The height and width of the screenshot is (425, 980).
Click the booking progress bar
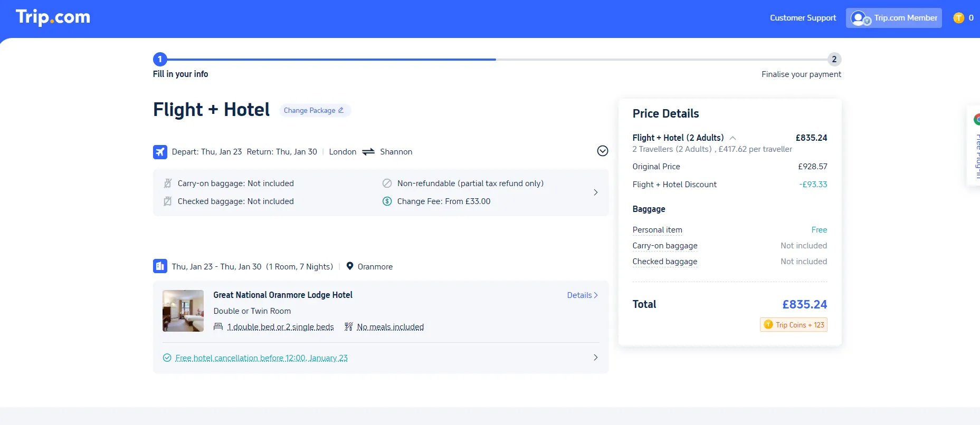click(497, 60)
